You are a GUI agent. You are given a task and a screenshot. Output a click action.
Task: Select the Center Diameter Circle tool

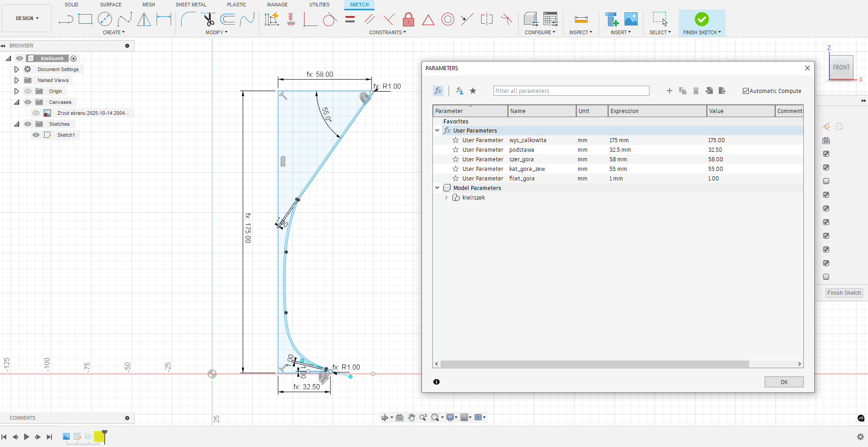tap(105, 19)
